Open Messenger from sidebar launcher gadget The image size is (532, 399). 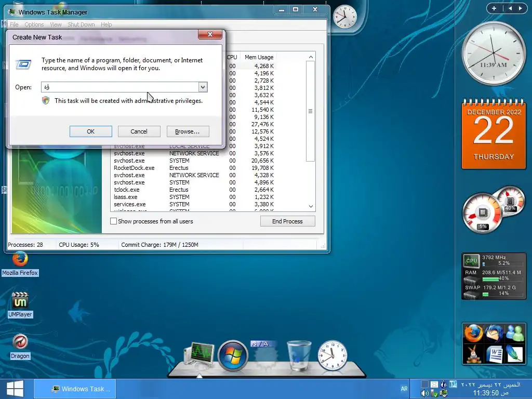tap(515, 334)
